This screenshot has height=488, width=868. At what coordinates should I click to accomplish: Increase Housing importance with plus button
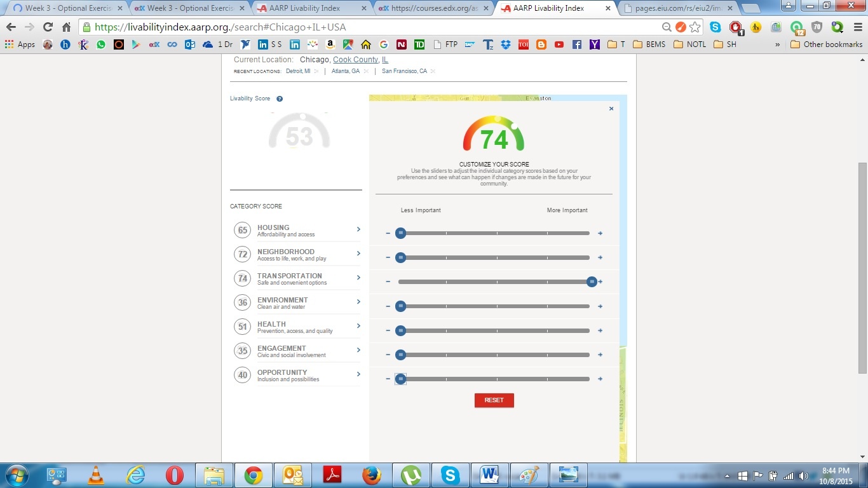click(x=600, y=233)
